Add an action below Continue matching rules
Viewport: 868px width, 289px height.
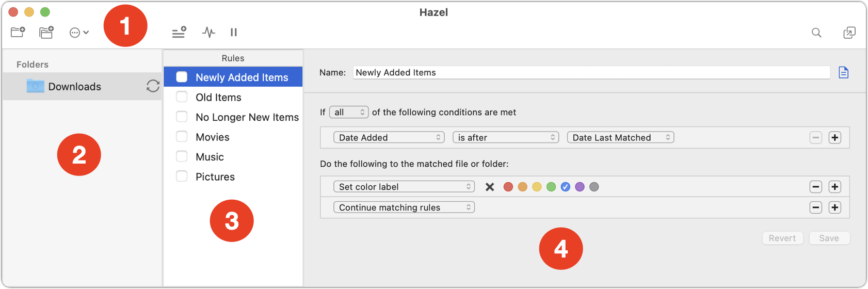click(834, 207)
